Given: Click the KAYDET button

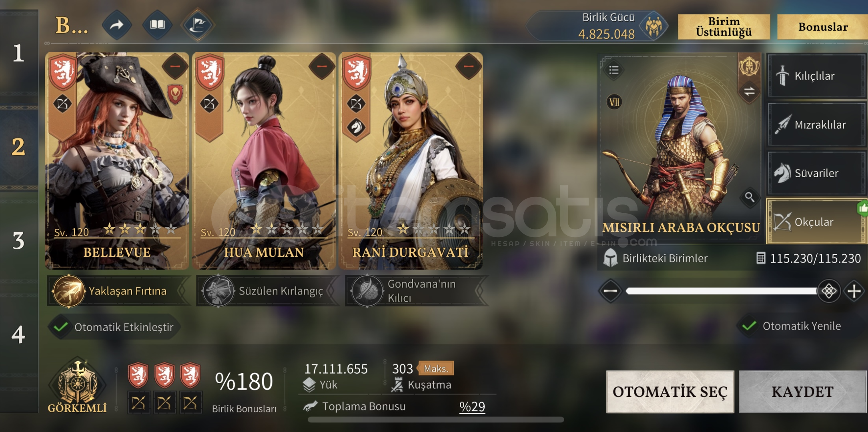Looking at the screenshot, I should click(802, 392).
